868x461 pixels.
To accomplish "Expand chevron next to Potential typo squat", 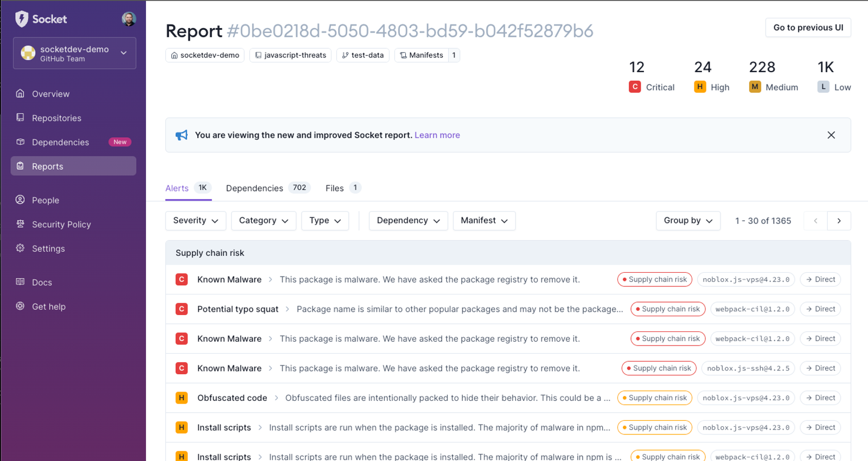I will pyautogui.click(x=288, y=309).
